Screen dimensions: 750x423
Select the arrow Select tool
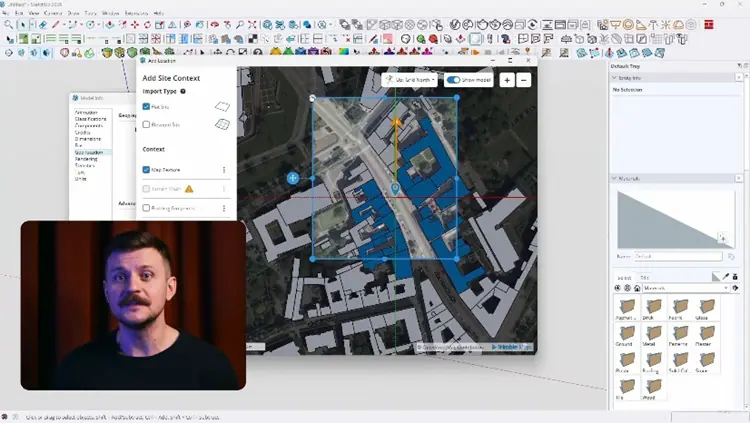[x=22, y=24]
